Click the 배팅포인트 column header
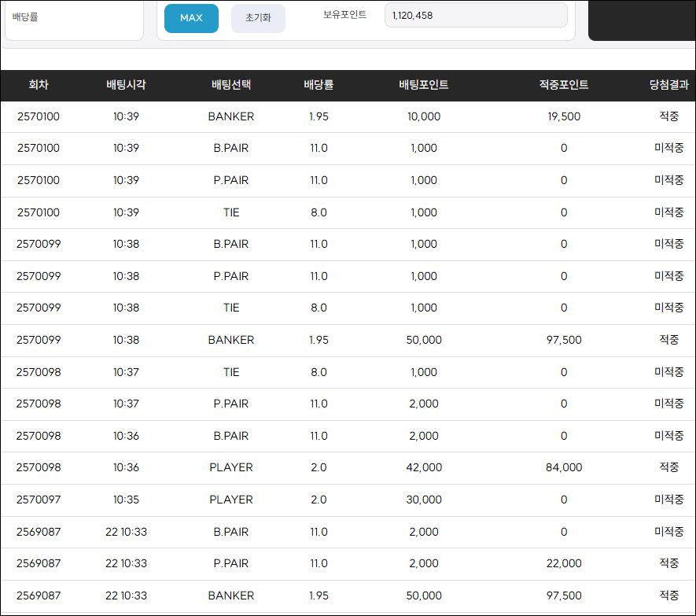This screenshot has width=696, height=616. tap(424, 85)
